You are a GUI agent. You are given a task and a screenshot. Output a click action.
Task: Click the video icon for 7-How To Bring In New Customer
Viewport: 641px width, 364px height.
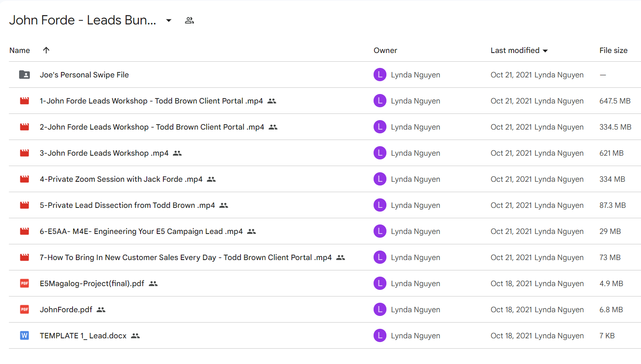point(24,257)
